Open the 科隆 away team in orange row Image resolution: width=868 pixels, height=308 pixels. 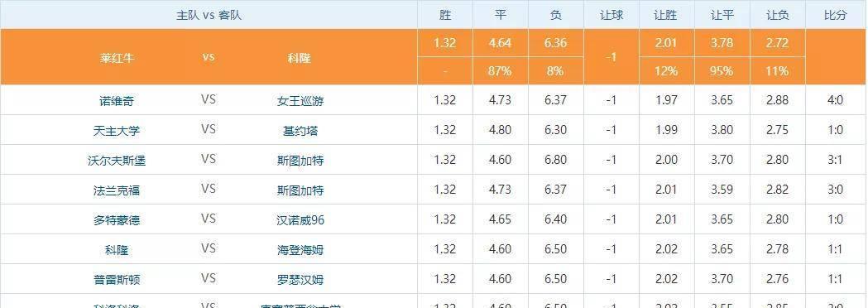pos(299,57)
